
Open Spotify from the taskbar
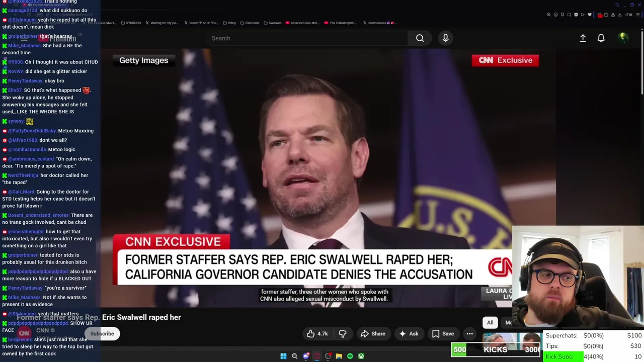tap(350, 356)
